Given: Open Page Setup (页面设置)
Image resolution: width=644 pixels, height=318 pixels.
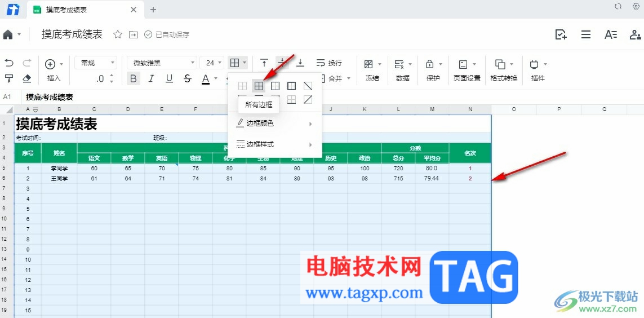Looking at the screenshot, I should [467, 70].
